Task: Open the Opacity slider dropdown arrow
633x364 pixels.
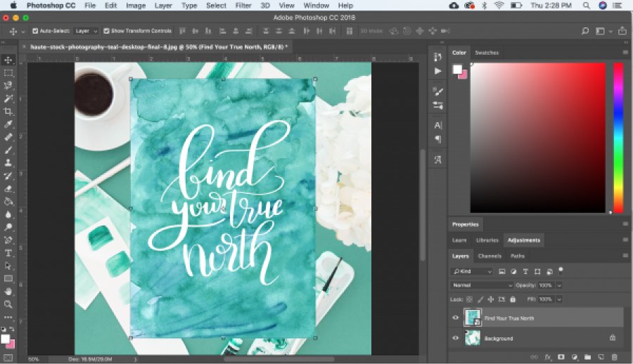Action: [x=559, y=285]
